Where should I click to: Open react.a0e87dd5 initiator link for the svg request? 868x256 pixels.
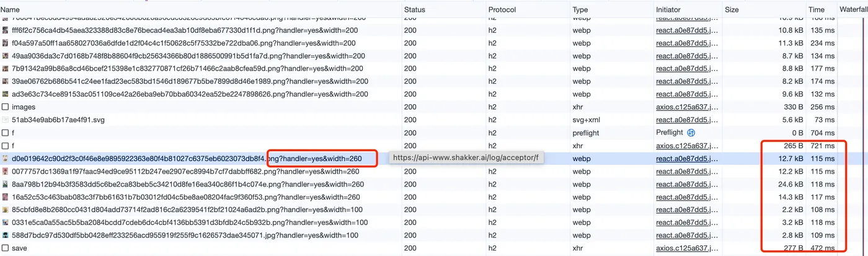click(686, 120)
